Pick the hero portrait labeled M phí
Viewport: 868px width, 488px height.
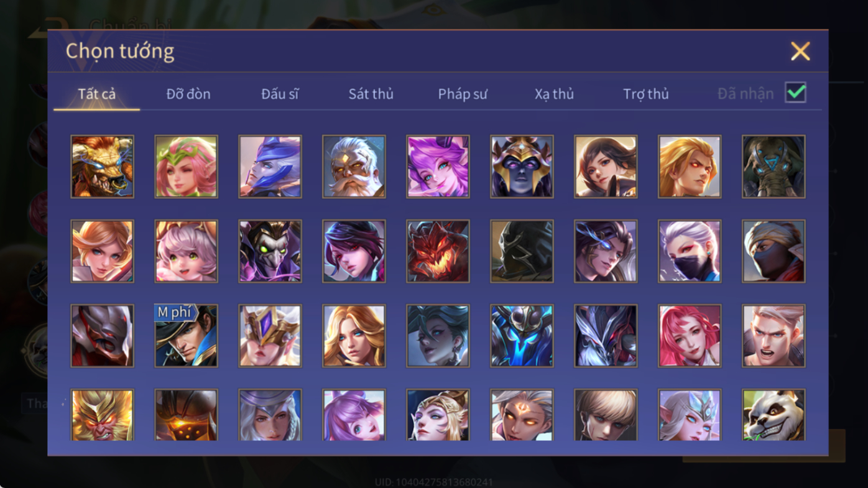pyautogui.click(x=187, y=336)
